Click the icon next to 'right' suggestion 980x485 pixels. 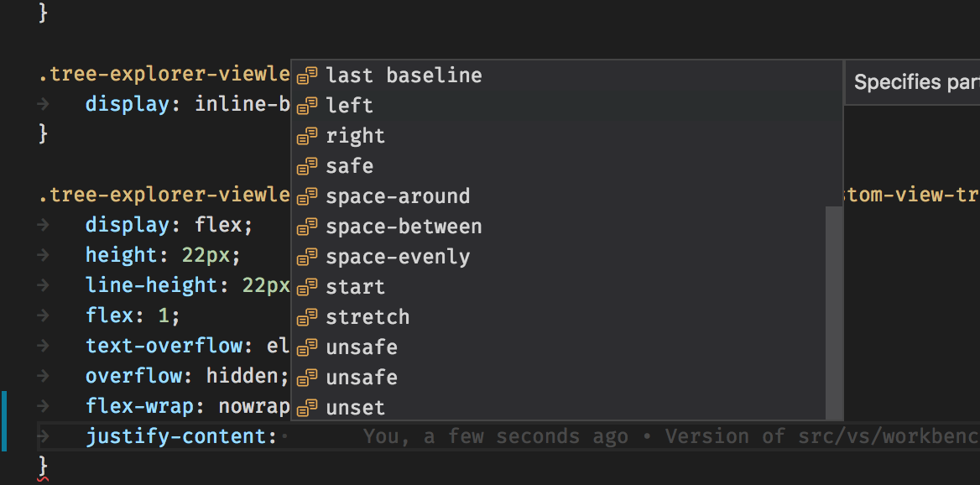(x=305, y=136)
